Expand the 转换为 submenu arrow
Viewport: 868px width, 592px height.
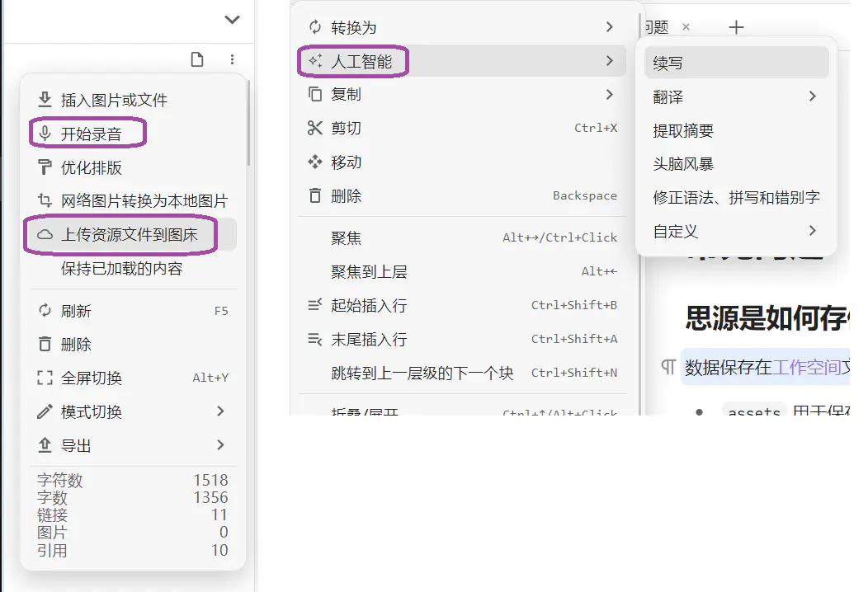[x=610, y=26]
